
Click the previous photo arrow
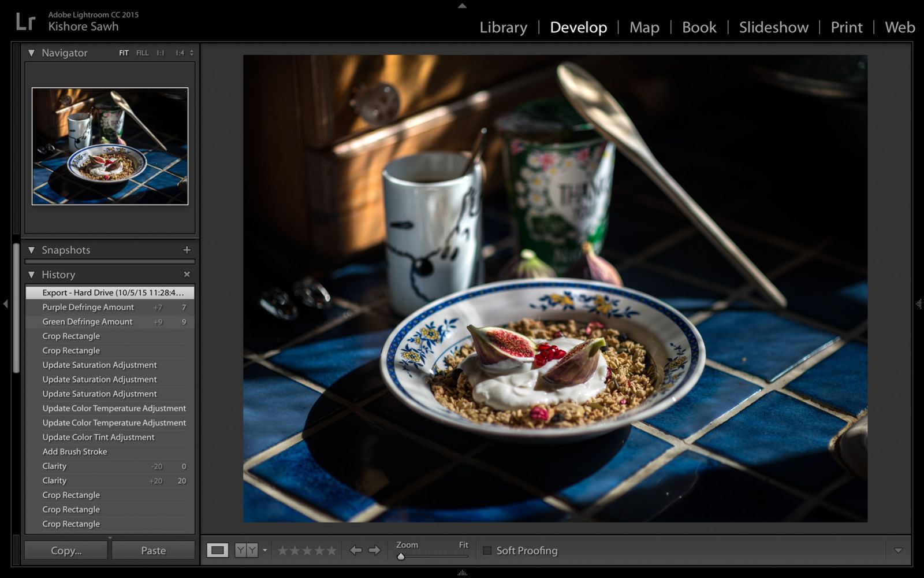(356, 550)
